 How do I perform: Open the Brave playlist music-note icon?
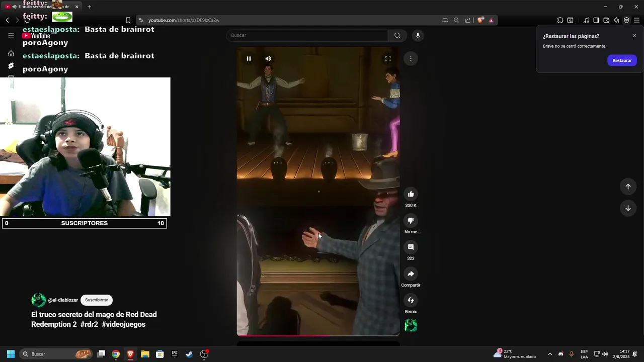[x=586, y=20]
